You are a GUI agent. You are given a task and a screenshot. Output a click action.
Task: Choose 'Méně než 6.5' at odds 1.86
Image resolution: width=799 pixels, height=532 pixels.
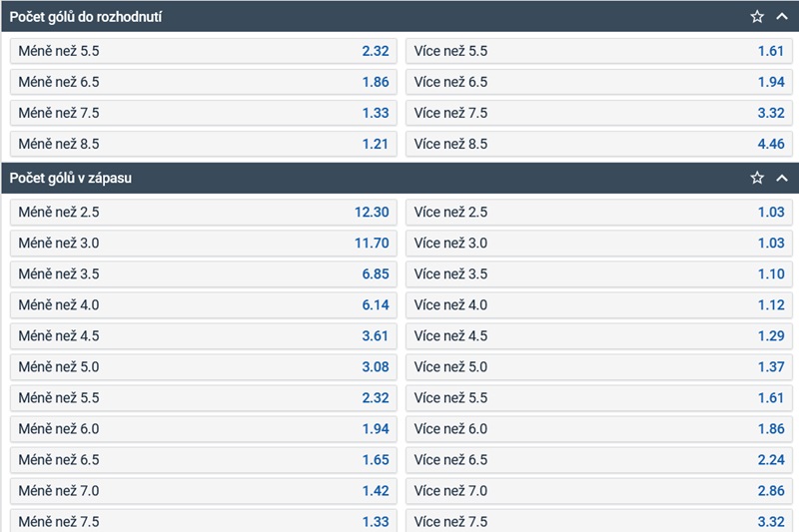point(204,82)
